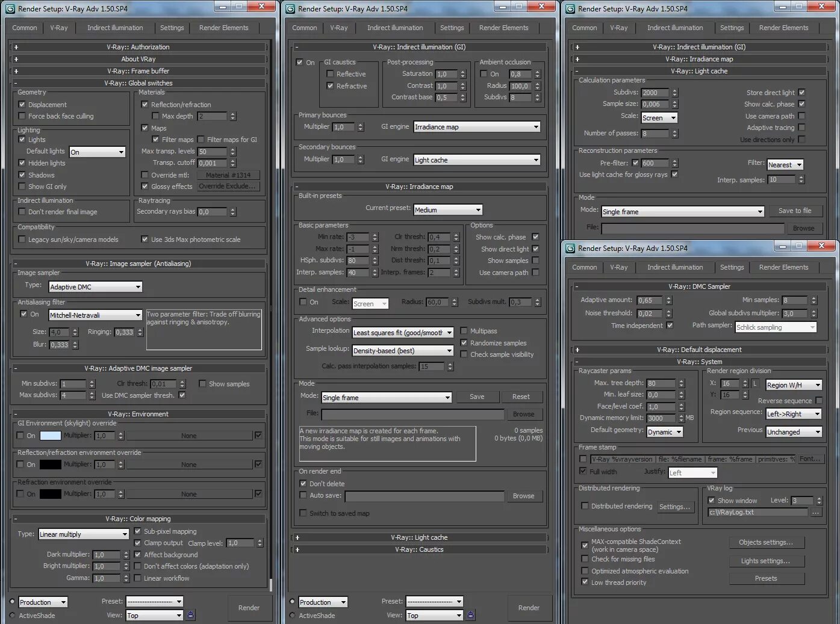The height and width of the screenshot is (624, 840).
Task: Expand V-Ray:: Irradiance map rollout in top-right window
Action: (699, 59)
